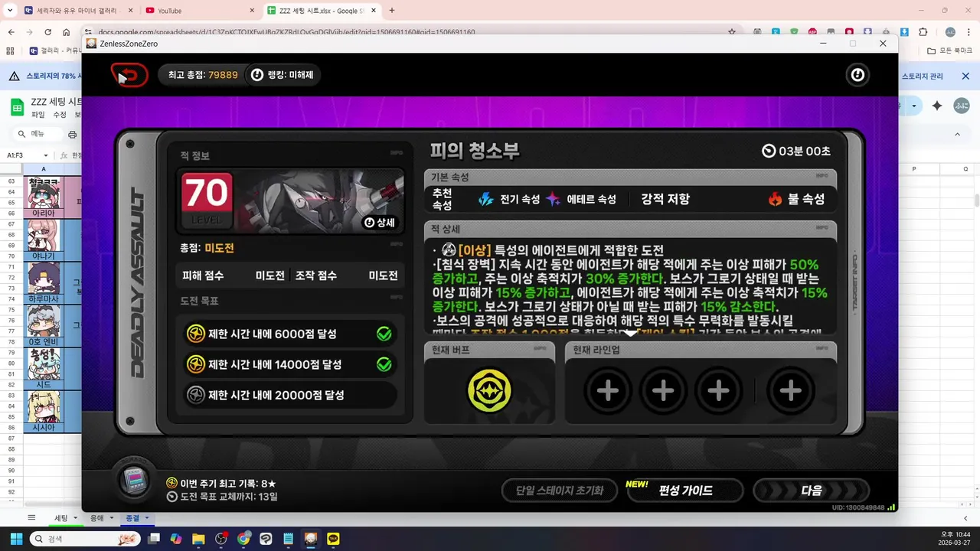Click the 이상 anomaly specialty icon
The width and height of the screenshot is (980, 551).
(x=449, y=250)
